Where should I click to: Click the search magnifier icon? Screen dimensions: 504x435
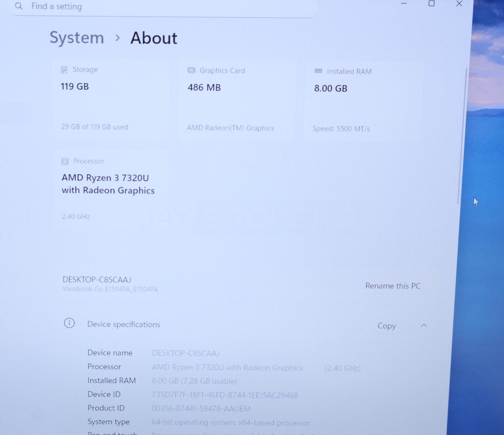[19, 6]
